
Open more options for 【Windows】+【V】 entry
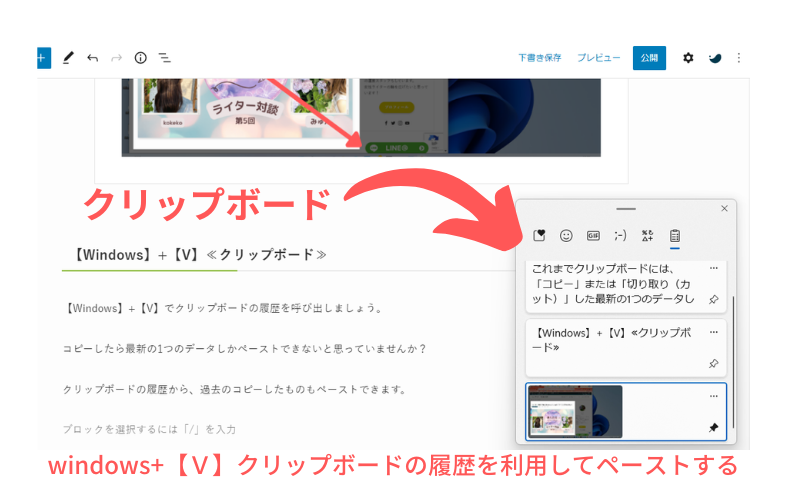(714, 332)
